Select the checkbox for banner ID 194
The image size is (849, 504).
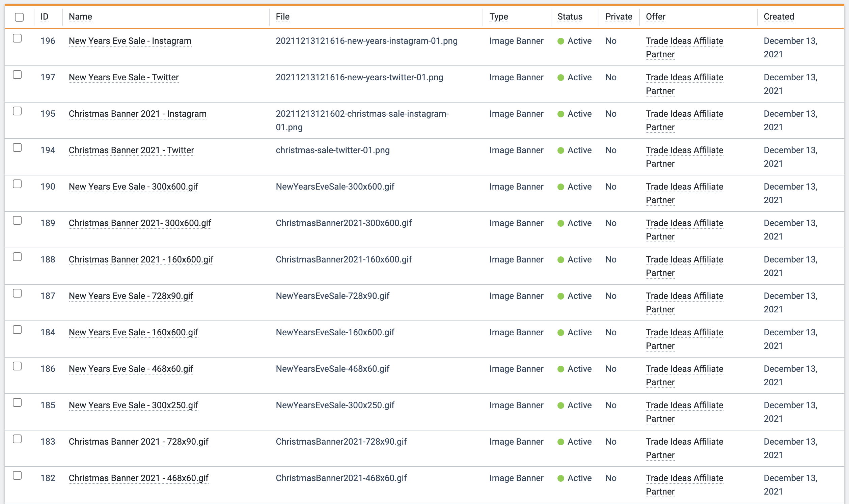(17, 147)
